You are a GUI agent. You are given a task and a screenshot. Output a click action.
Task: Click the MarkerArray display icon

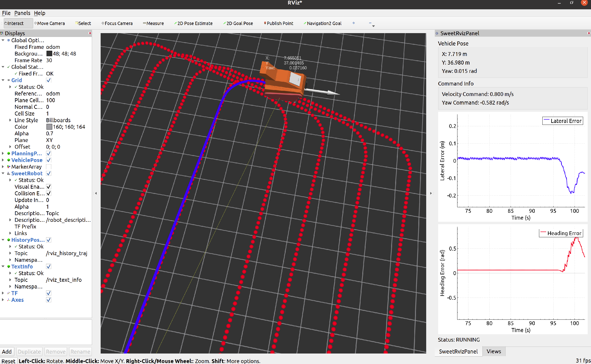[9, 167]
